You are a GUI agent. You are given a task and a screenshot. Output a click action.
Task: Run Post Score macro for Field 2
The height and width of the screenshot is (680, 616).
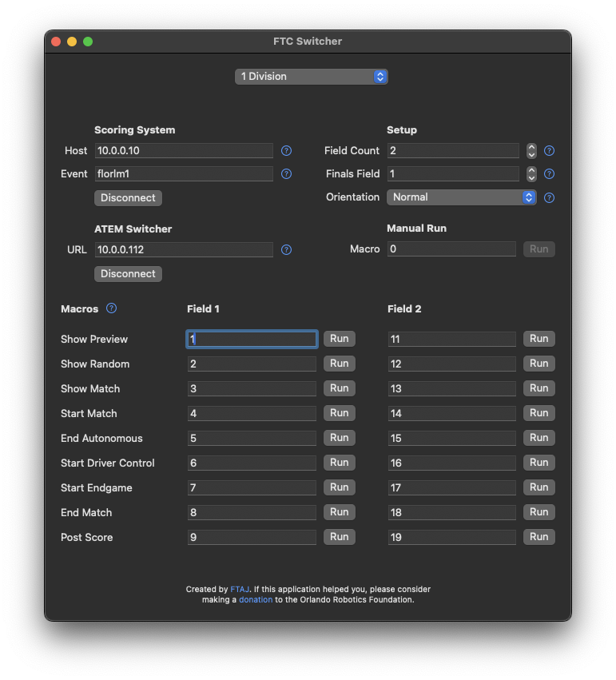coord(539,536)
